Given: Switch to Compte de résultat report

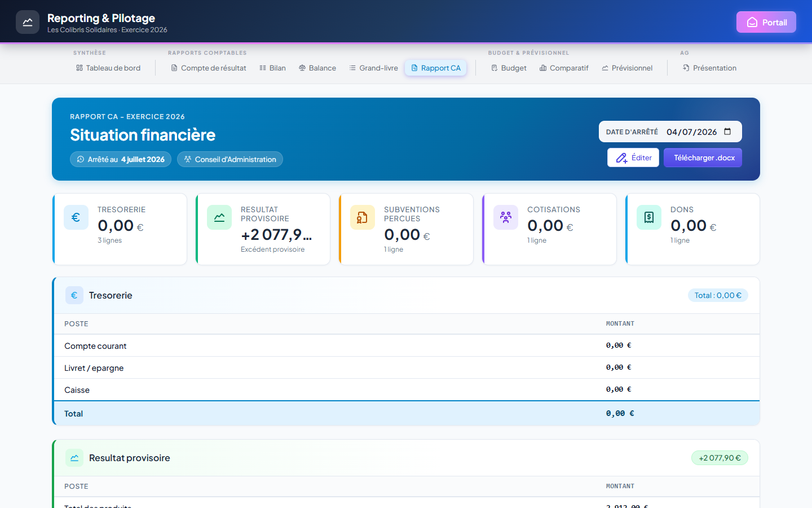Looking at the screenshot, I should 209,68.
